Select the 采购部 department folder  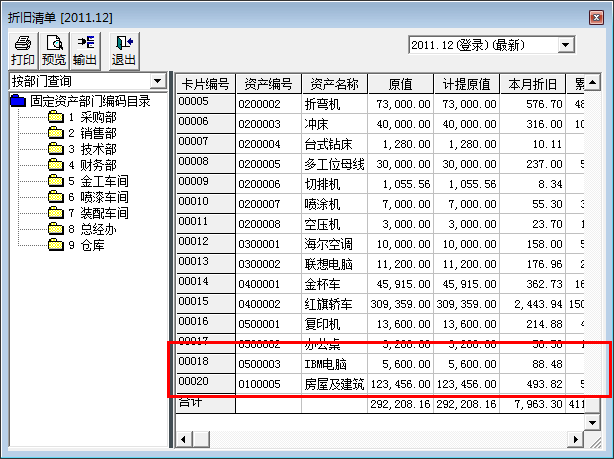click(x=82, y=117)
